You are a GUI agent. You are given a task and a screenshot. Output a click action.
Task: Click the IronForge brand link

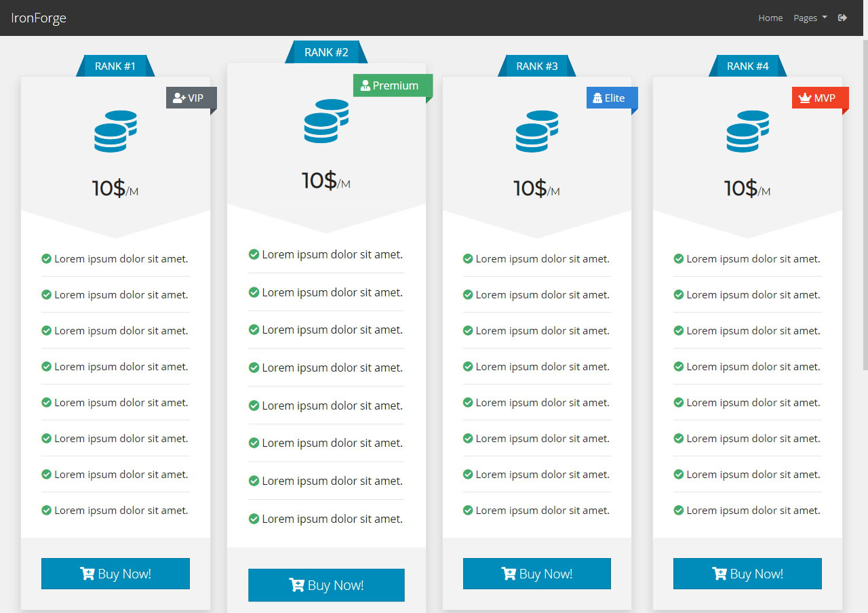39,18
